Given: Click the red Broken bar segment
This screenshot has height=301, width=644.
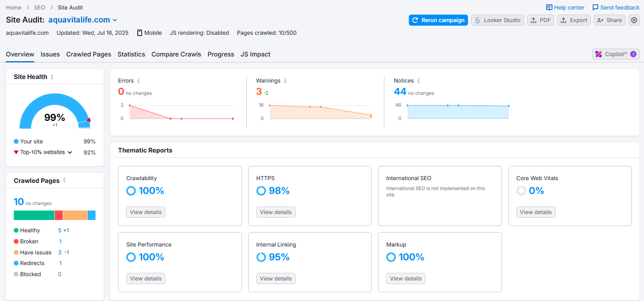Looking at the screenshot, I should [59, 215].
